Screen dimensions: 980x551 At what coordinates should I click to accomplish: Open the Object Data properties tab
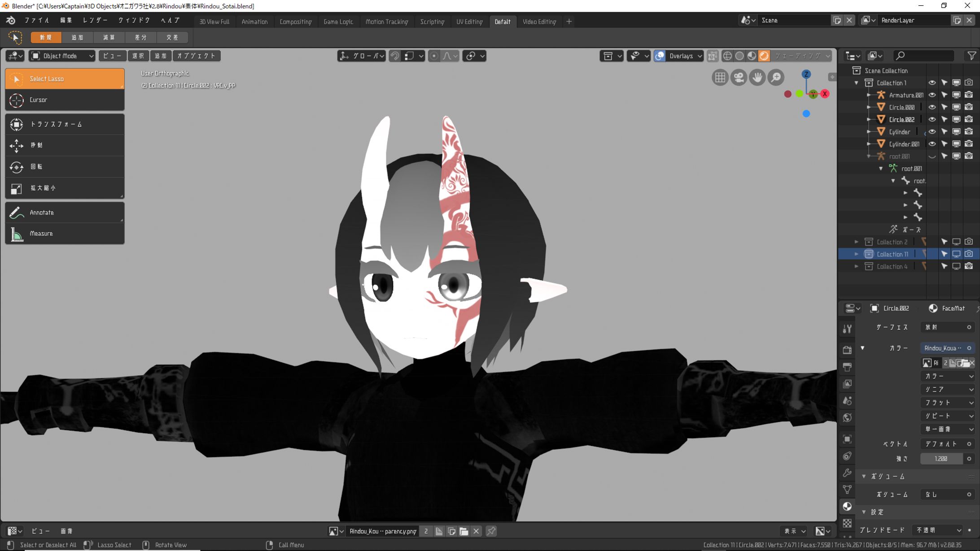click(x=847, y=490)
